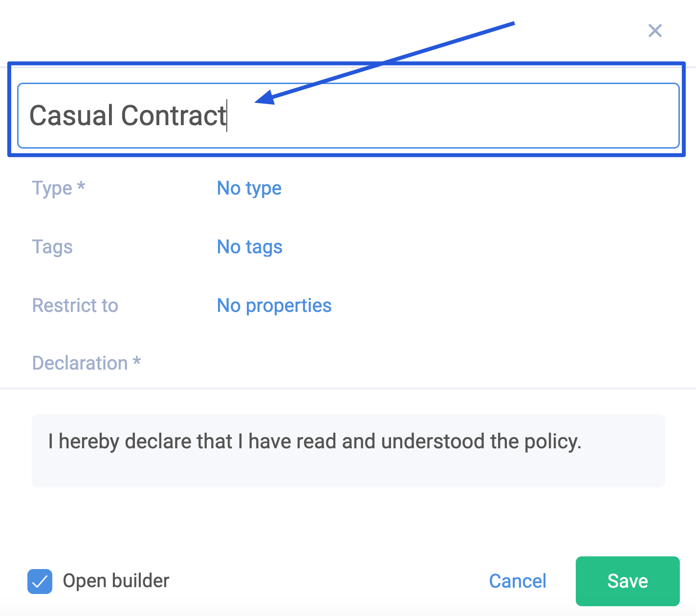Toggle the builder launch checkbox
696x616 pixels.
pos(40,581)
